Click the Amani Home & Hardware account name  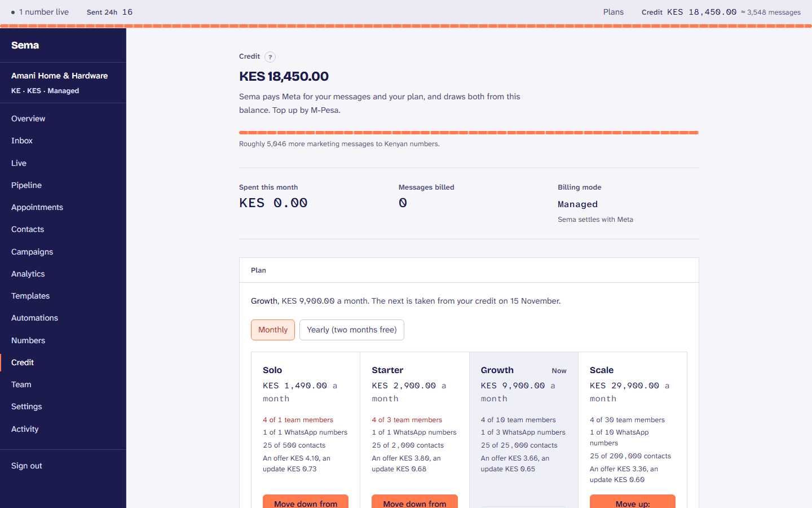(x=59, y=76)
